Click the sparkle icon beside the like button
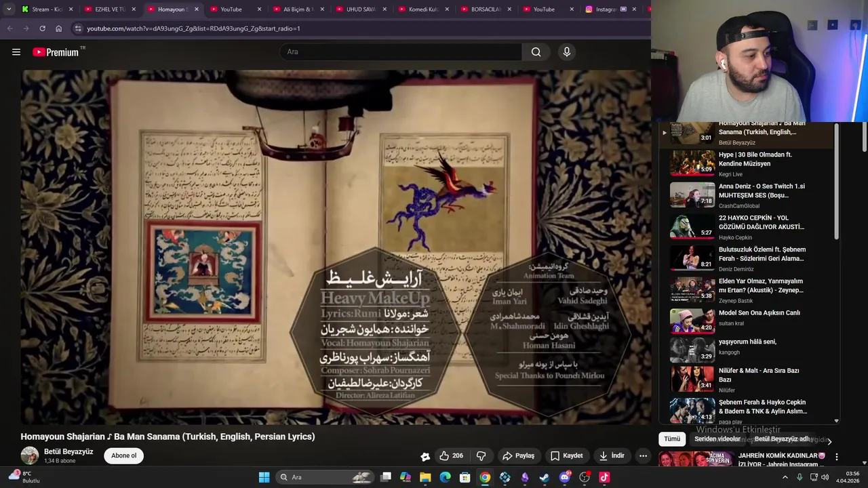This screenshot has width=868, height=488. coord(425,456)
